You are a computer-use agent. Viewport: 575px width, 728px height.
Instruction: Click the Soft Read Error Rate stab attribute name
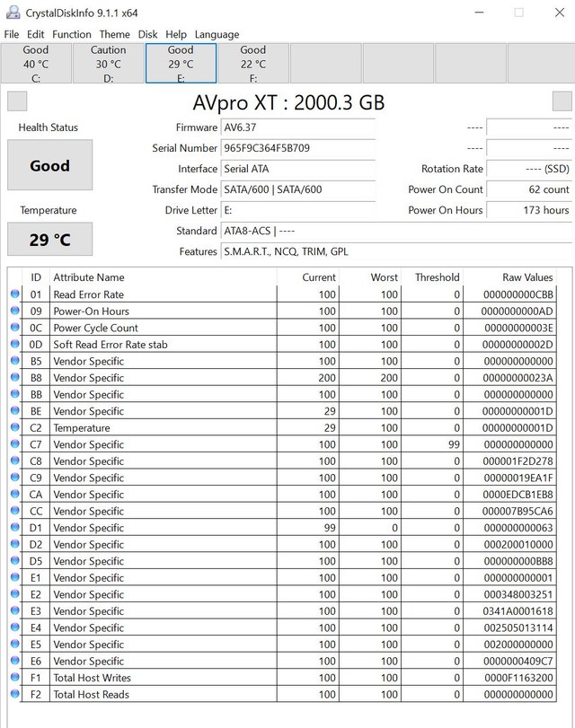click(111, 345)
